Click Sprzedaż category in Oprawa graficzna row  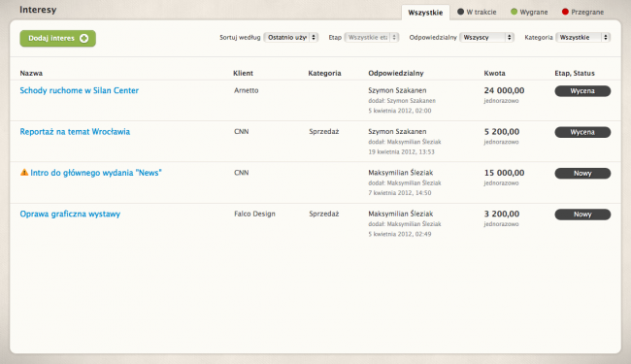click(x=324, y=214)
